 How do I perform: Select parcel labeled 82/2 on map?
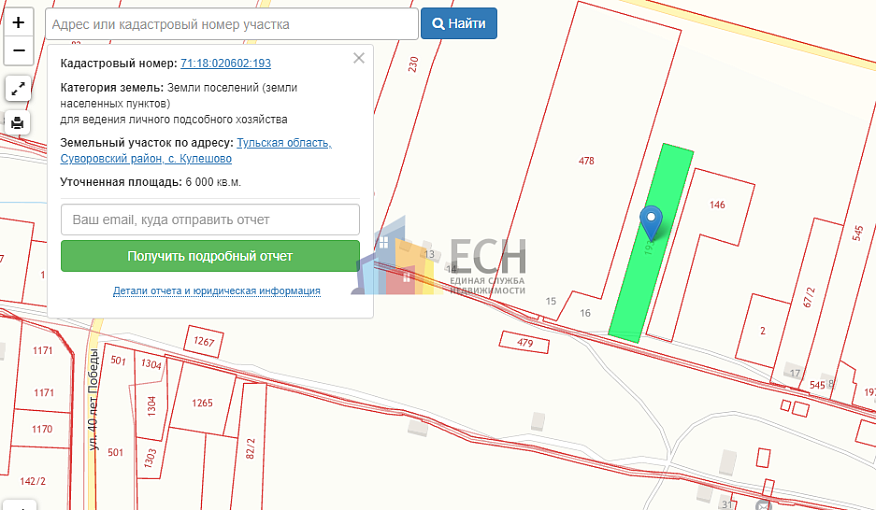[250, 448]
